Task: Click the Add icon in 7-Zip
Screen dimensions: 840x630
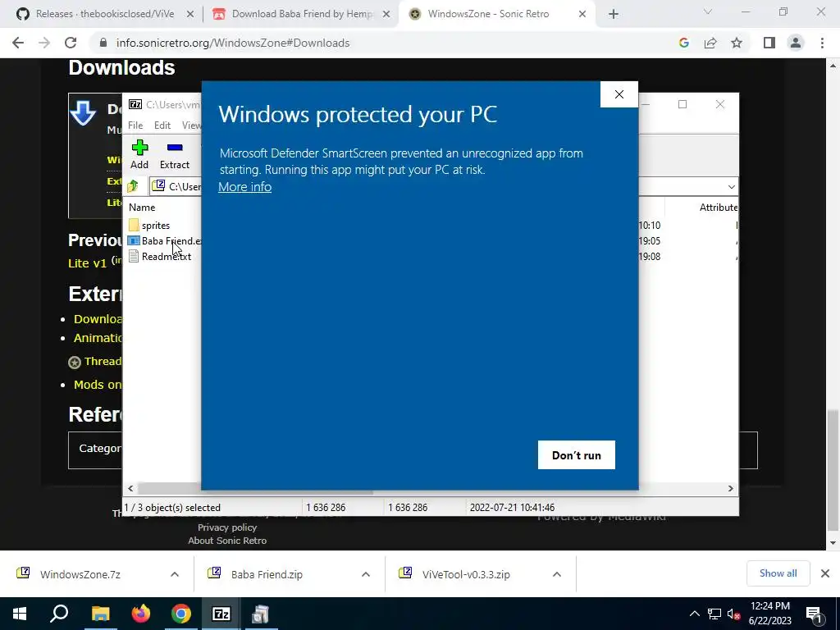Action: (139, 154)
